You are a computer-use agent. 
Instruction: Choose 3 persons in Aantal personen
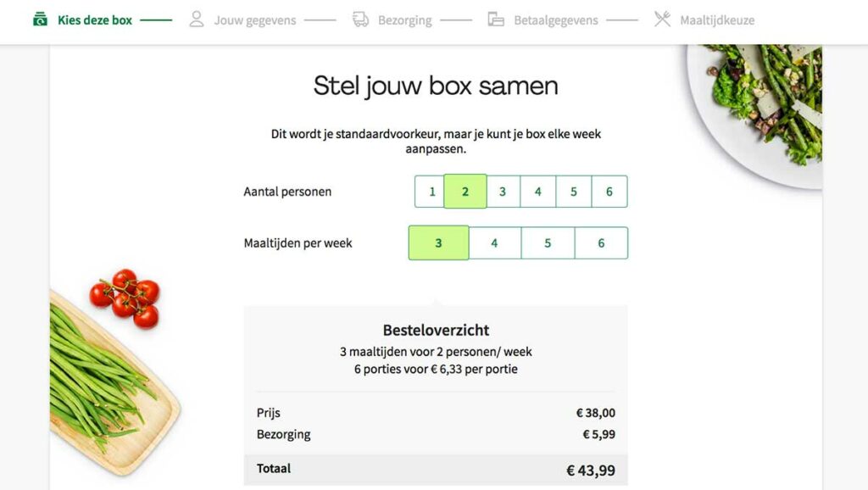pos(503,192)
